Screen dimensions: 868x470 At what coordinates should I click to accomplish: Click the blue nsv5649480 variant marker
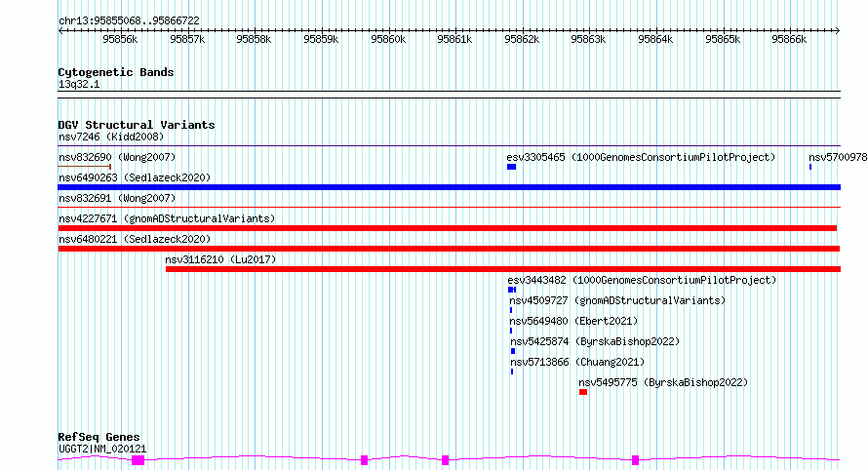(511, 331)
